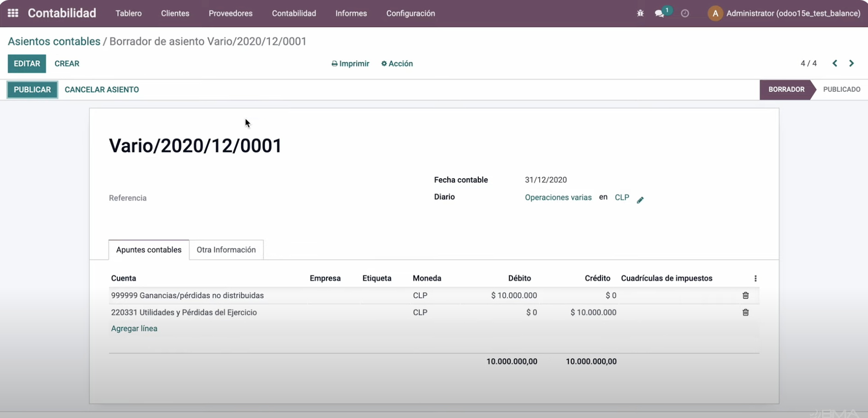The image size is (868, 418).
Task: Go to next record arrow
Action: click(851, 63)
